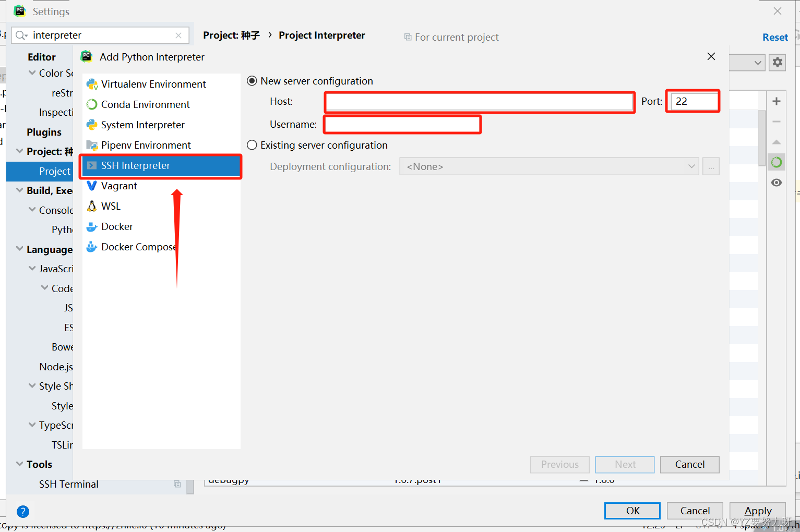This screenshot has width=800, height=532.
Task: Collapse Build, Execution tree node
Action: [20, 190]
